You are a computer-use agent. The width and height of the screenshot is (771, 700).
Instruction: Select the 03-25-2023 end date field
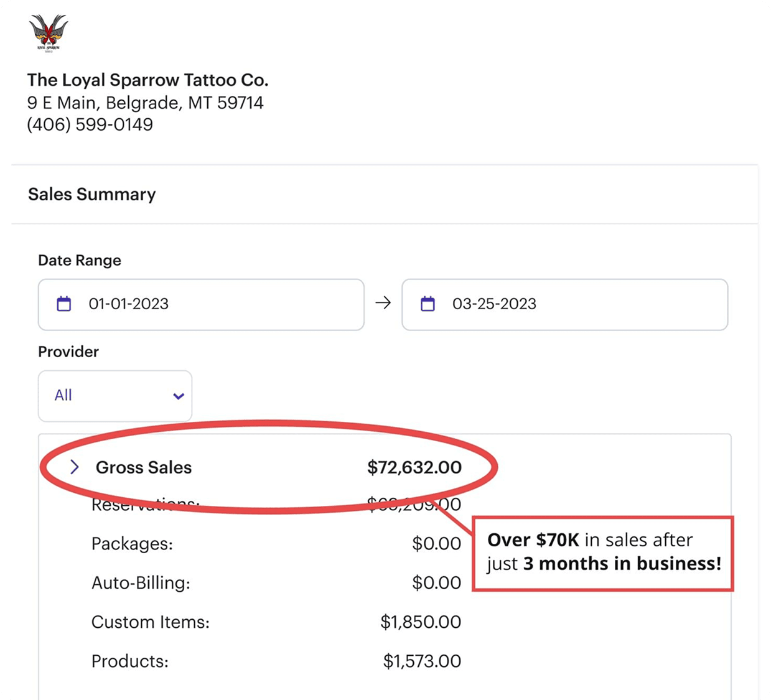tap(564, 304)
